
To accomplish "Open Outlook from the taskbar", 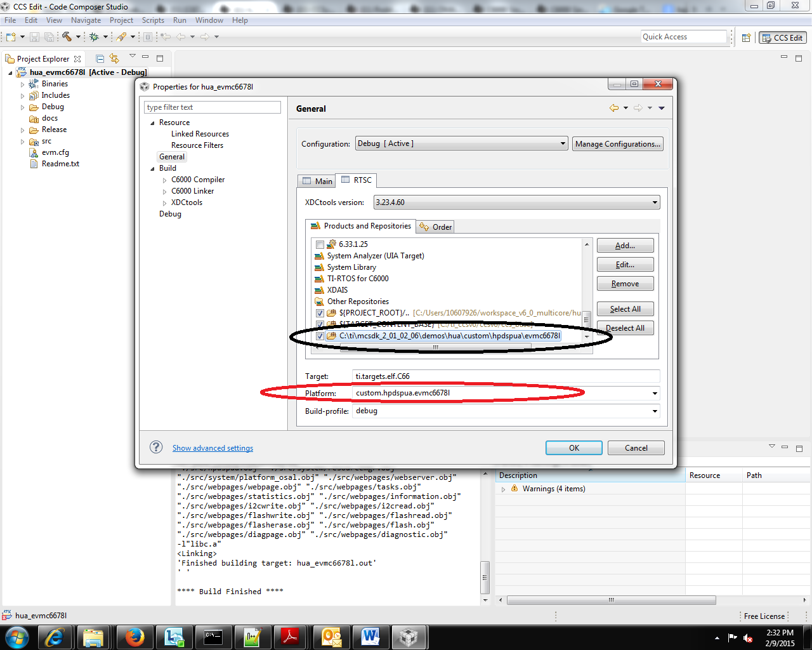I will point(331,637).
